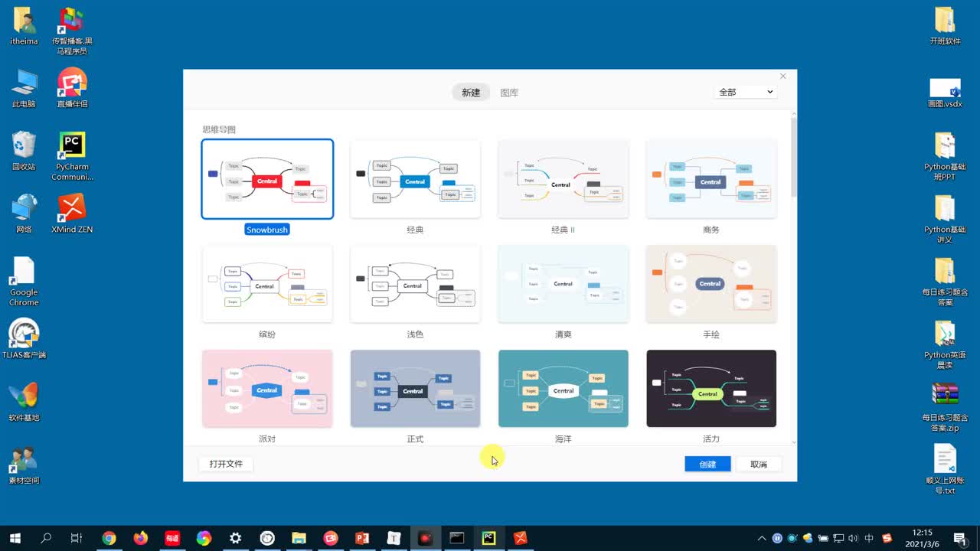Pick the 经典 II template
The width and height of the screenshot is (980, 551).
(x=563, y=179)
